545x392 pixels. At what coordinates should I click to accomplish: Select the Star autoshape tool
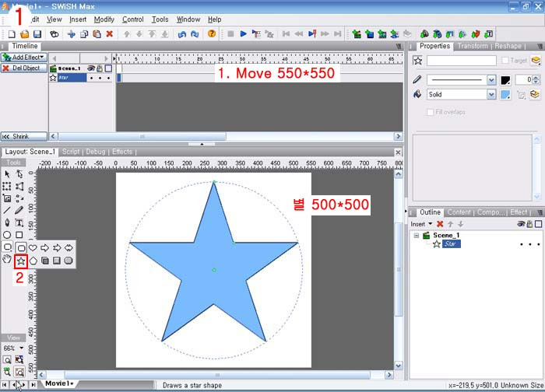click(21, 261)
